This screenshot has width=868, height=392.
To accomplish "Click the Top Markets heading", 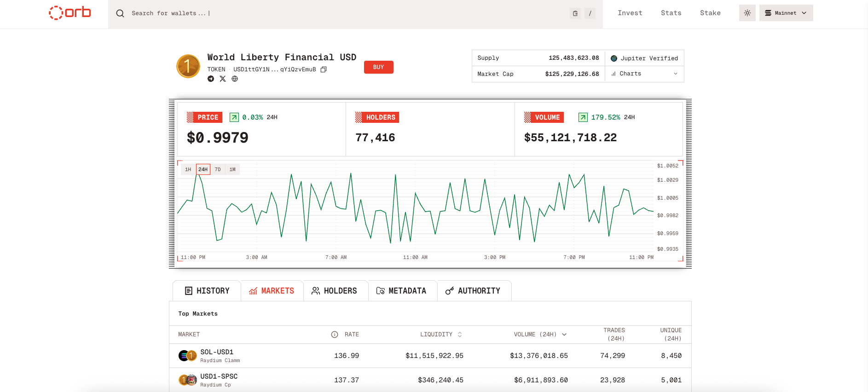I will [198, 314].
